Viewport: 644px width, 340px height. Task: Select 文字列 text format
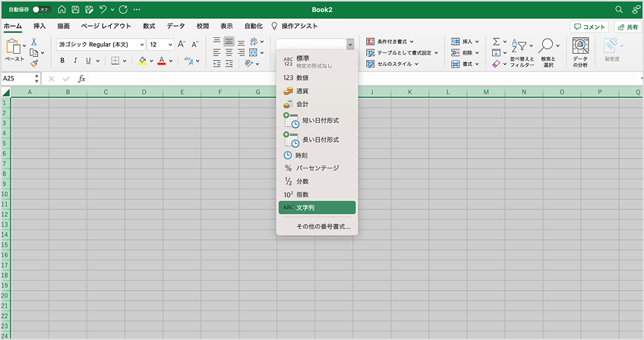[317, 208]
